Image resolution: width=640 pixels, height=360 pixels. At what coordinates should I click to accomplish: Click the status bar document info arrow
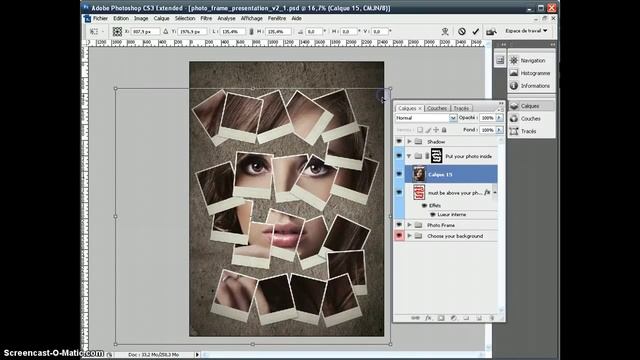click(198, 355)
